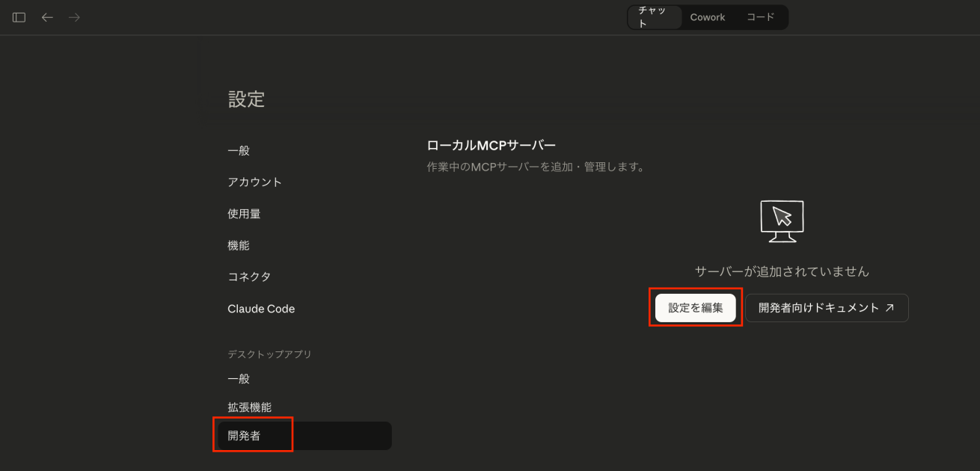980x471 pixels.
Task: Select 使用量 in the settings sidebar
Action: point(244,213)
